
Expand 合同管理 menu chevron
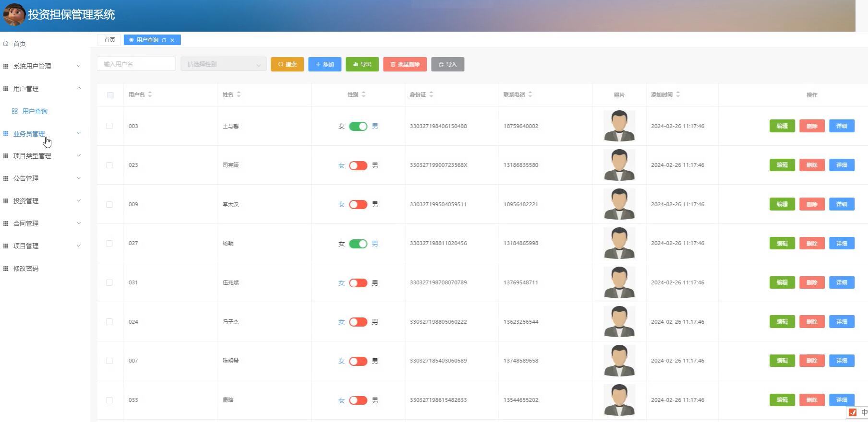[x=79, y=223]
